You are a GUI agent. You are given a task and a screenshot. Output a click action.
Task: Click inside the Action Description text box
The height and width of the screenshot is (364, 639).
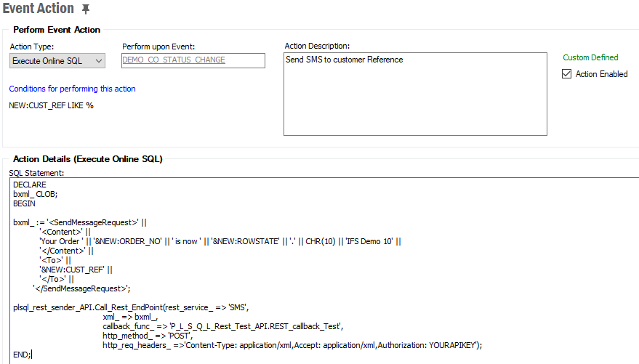414,94
